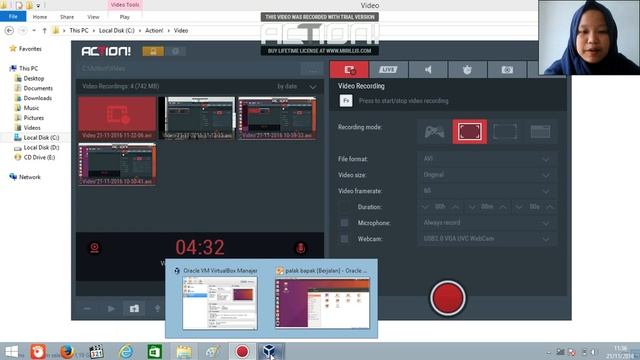This screenshot has height=360, width=640.
Task: Select the window device recording mode
Action: 540,132
